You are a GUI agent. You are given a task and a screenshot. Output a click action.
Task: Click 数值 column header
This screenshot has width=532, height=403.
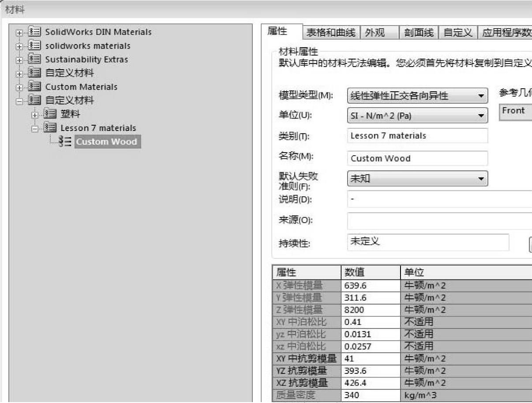coord(371,272)
